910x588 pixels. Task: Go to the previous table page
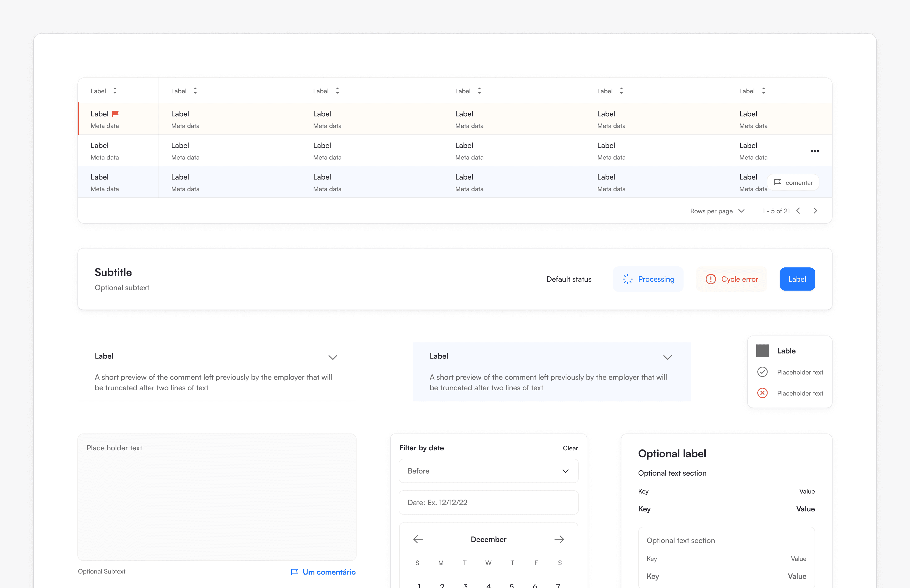tap(798, 211)
